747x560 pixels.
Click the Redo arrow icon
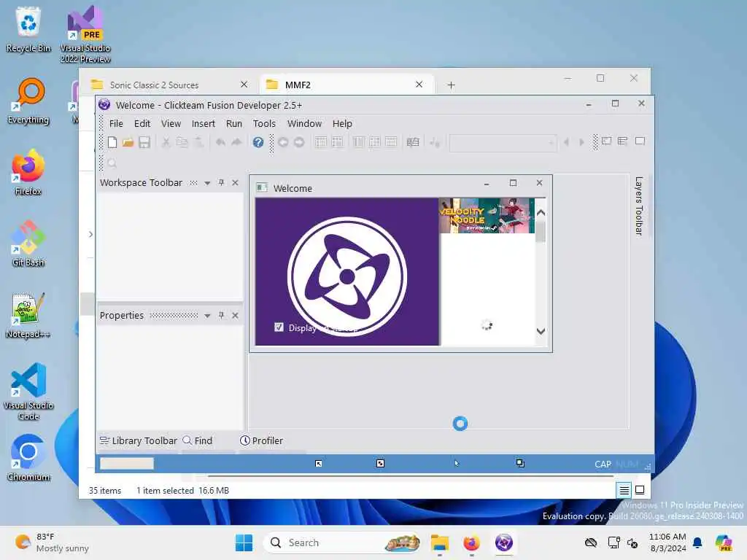[x=237, y=142]
